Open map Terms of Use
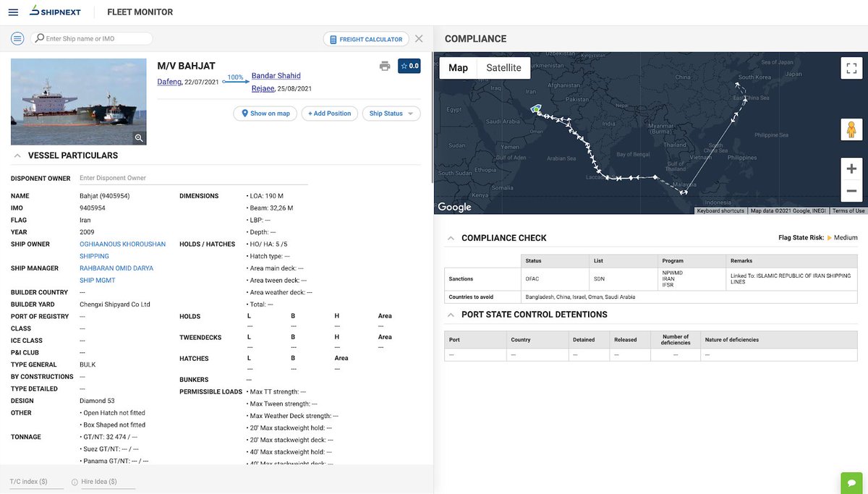 tap(848, 210)
